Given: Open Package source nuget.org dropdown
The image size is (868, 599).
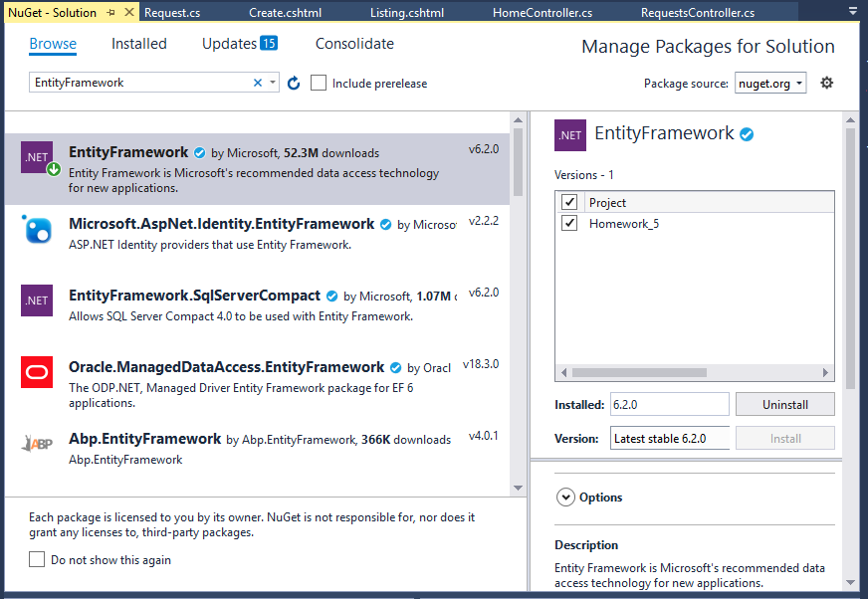Looking at the screenshot, I should (770, 83).
